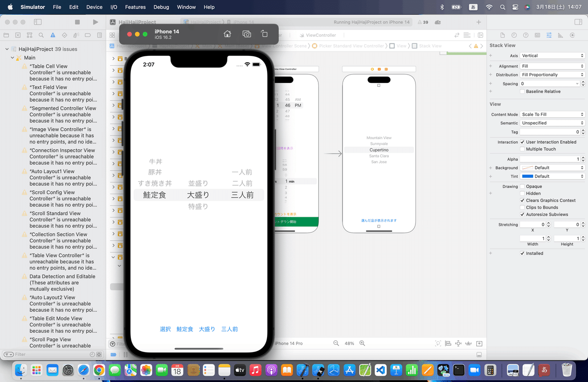Viewport: 588px width, 382px height.
Task: Enable Clips to Bounds
Action: tap(522, 207)
